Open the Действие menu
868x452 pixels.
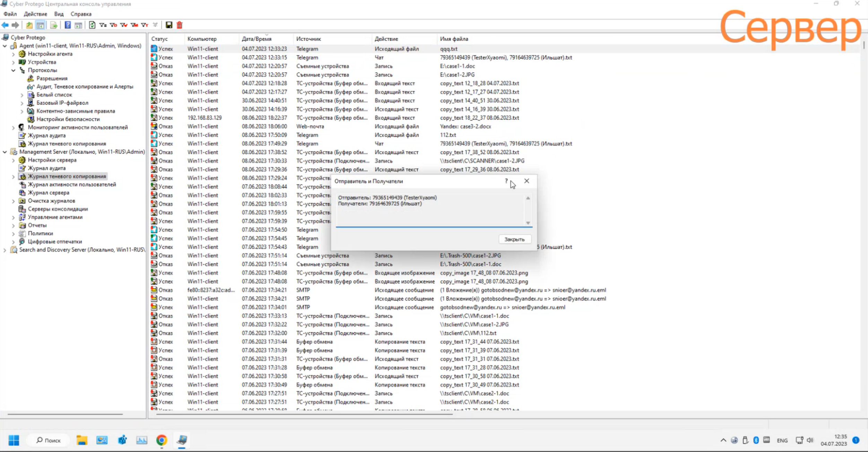click(x=35, y=14)
